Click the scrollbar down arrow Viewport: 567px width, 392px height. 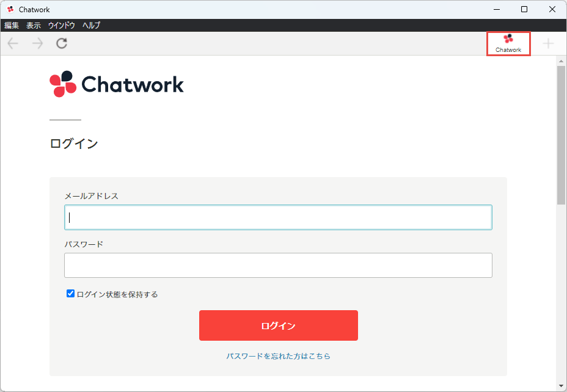point(562,386)
